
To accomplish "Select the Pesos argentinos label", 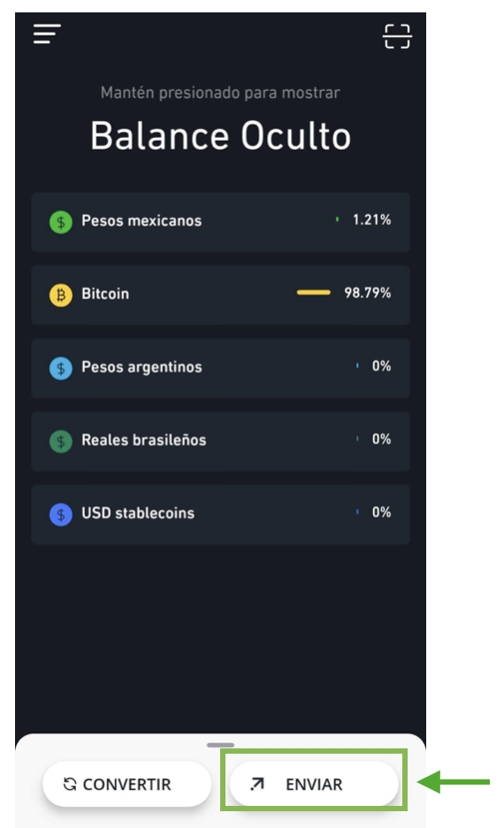I will [x=141, y=367].
